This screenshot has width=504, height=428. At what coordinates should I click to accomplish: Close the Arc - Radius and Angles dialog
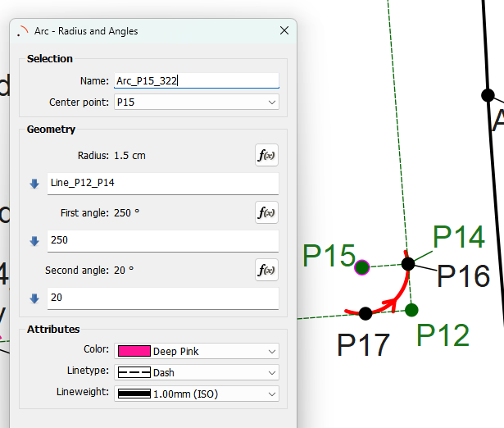coord(284,31)
